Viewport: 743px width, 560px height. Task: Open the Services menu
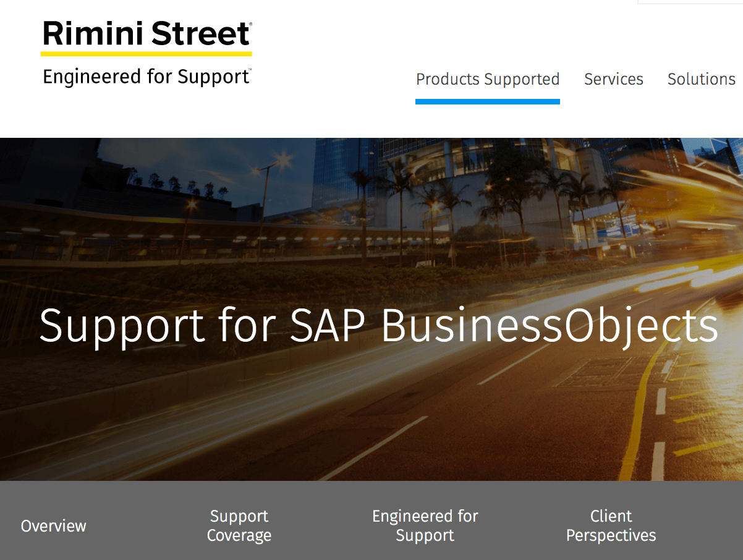(614, 79)
